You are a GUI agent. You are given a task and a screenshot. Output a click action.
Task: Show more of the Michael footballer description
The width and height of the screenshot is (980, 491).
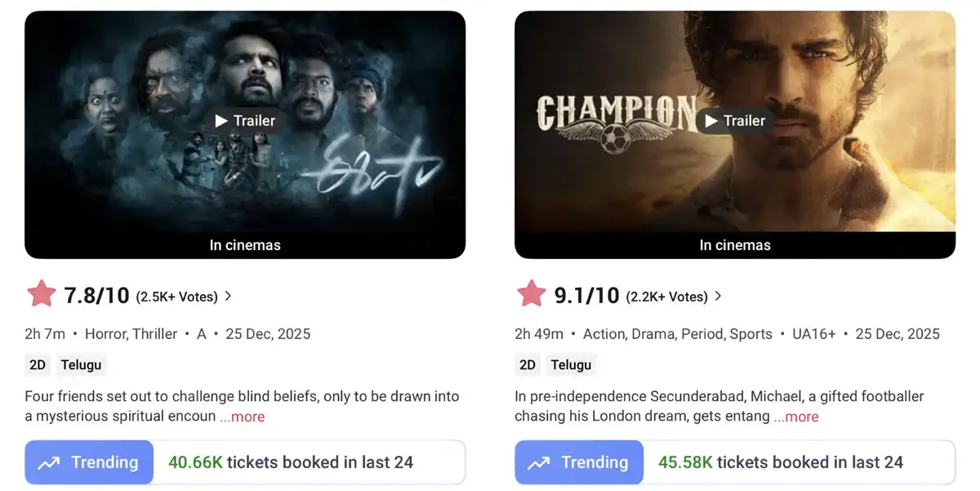tap(796, 417)
